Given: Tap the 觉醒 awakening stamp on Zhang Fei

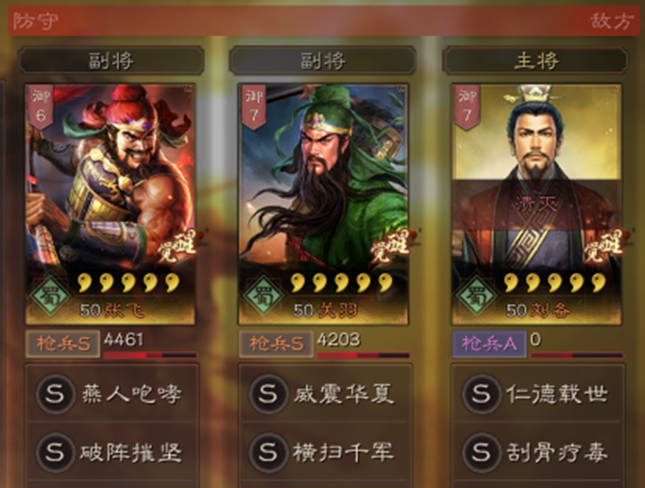Looking at the screenshot, I should pos(179,246).
